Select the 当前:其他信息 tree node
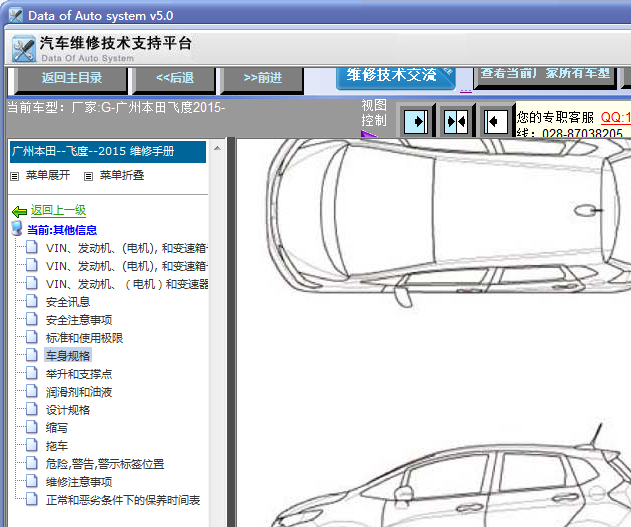This screenshot has width=631, height=527. coord(62,230)
